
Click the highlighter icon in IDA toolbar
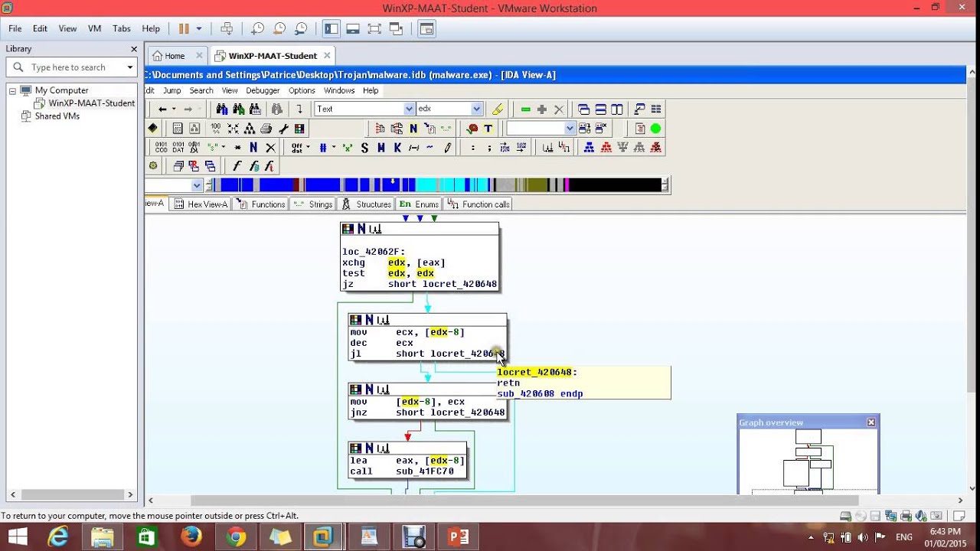[498, 109]
